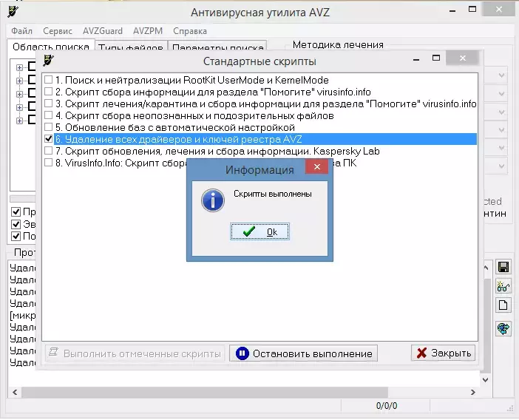Viewport: 519px width, 420px height.
Task: Click the protocol horizontal scrollbar thumb
Action: tap(205, 392)
